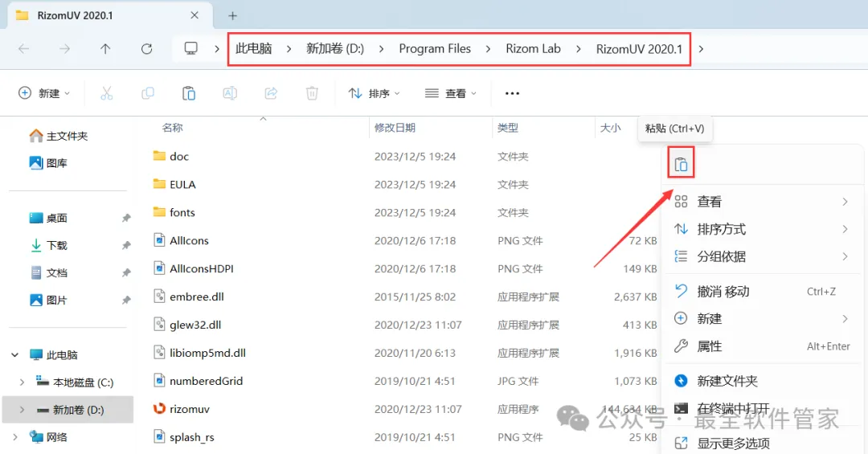
Task: Click Rizom Lab breadcrumb
Action: pyautogui.click(x=533, y=49)
